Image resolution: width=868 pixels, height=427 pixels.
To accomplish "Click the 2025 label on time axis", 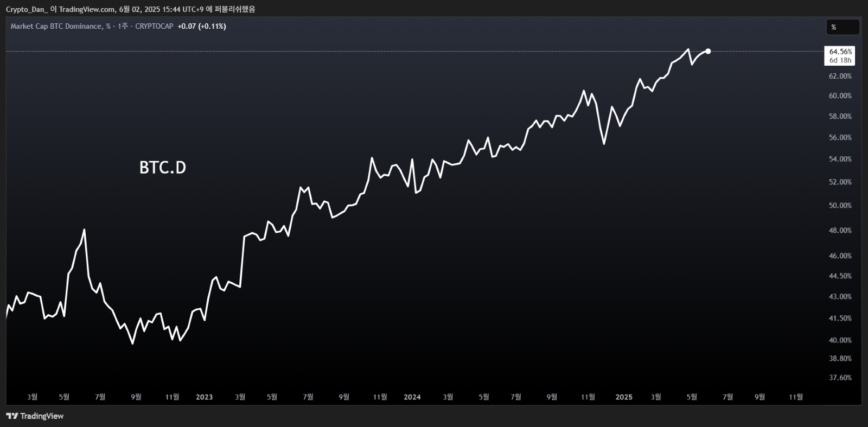I will coord(624,397).
